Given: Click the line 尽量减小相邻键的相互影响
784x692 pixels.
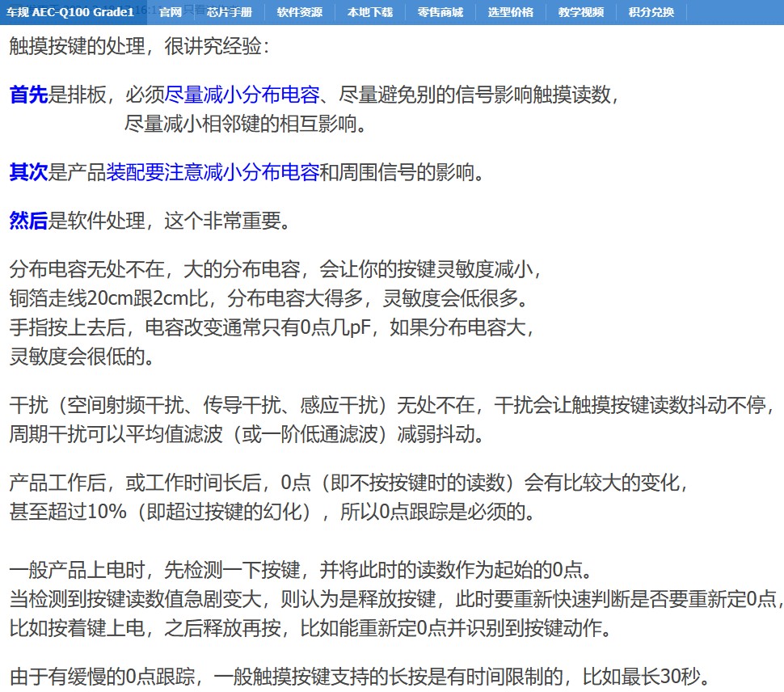Looking at the screenshot, I should tap(246, 124).
